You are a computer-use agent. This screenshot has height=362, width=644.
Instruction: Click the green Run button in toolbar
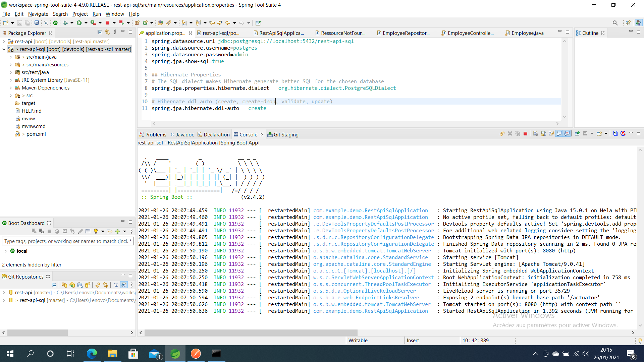[79, 23]
